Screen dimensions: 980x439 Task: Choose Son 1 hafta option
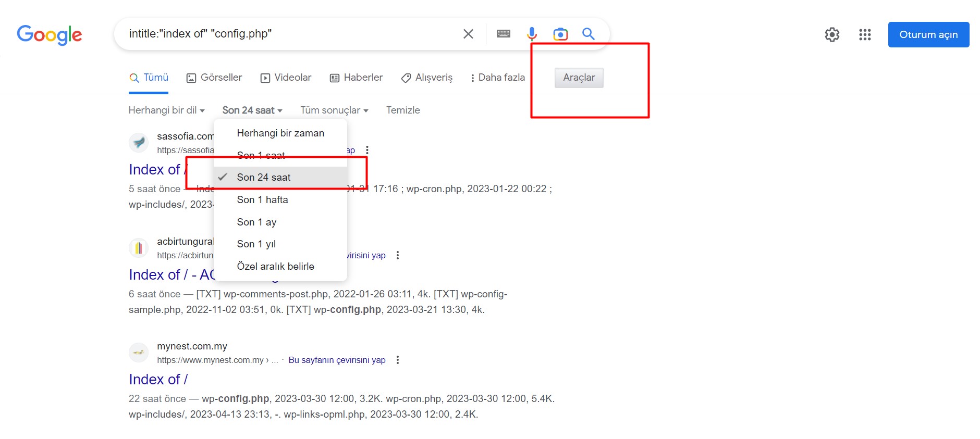(280, 200)
